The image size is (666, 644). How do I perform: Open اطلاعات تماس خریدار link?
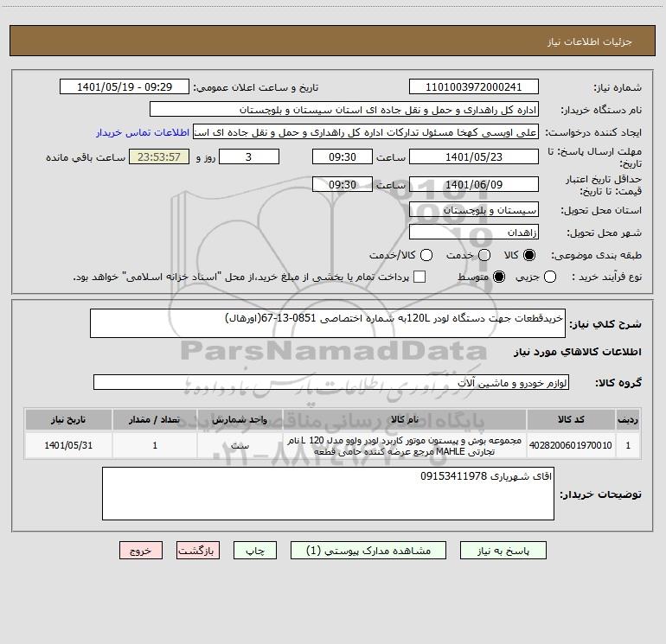[x=143, y=132]
